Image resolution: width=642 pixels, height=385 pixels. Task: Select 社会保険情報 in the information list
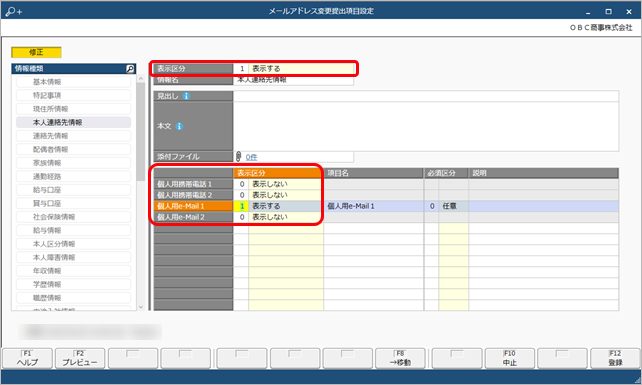[74, 217]
